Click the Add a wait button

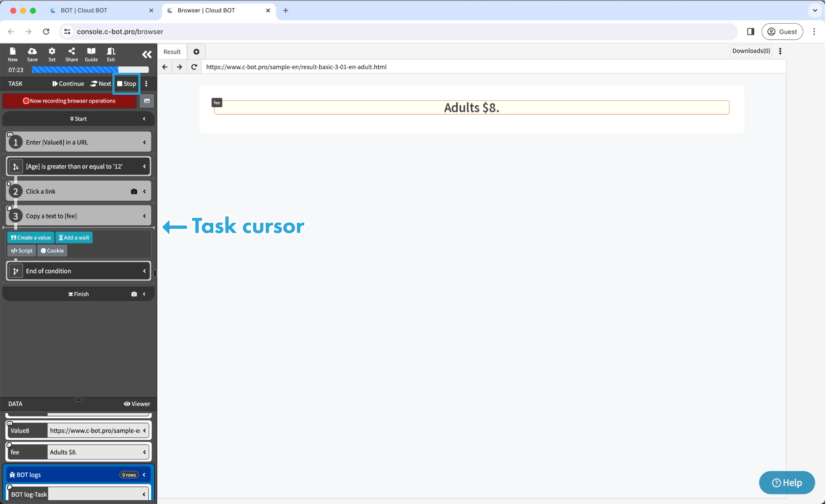[x=74, y=238]
